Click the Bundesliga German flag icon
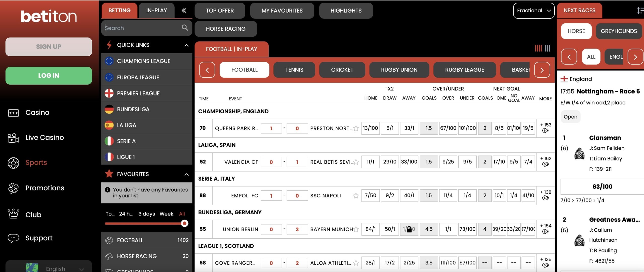644x272 pixels. click(x=109, y=109)
